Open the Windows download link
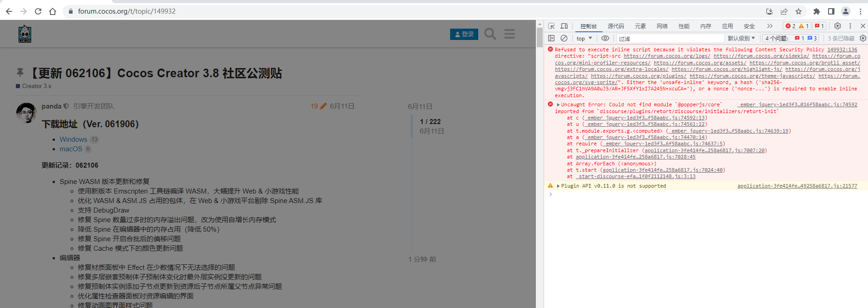 74,139
